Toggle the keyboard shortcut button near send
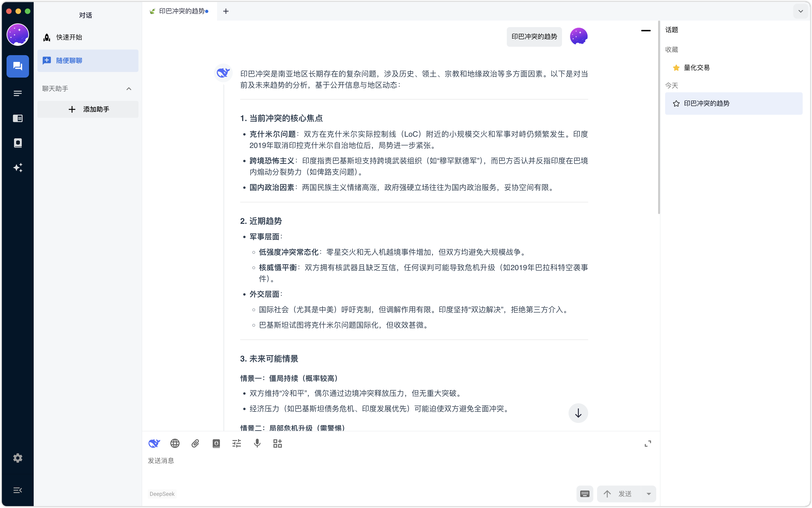This screenshot has height=508, width=812. click(585, 494)
